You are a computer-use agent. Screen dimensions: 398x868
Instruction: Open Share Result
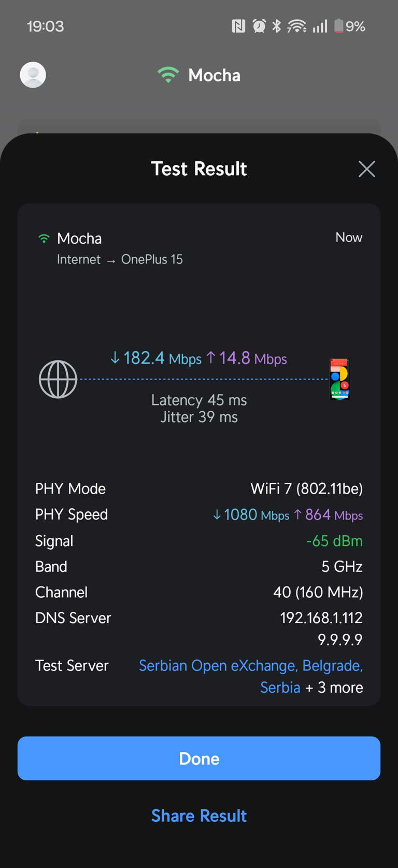(199, 816)
